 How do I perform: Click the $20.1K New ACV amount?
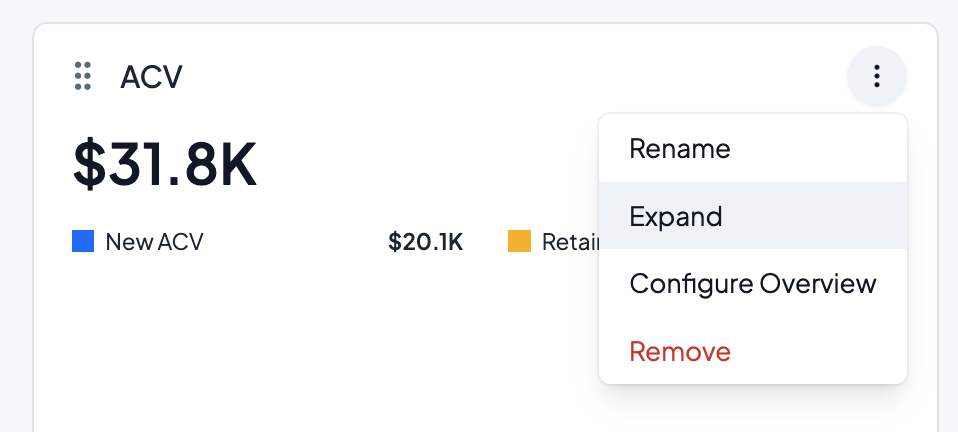[x=425, y=242]
